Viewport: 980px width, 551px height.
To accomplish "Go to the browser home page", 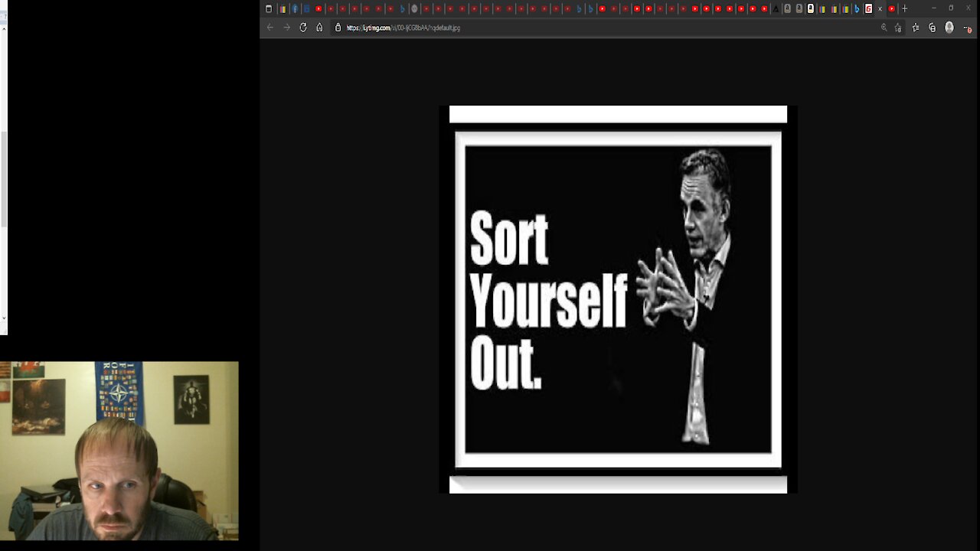I will (x=319, y=28).
